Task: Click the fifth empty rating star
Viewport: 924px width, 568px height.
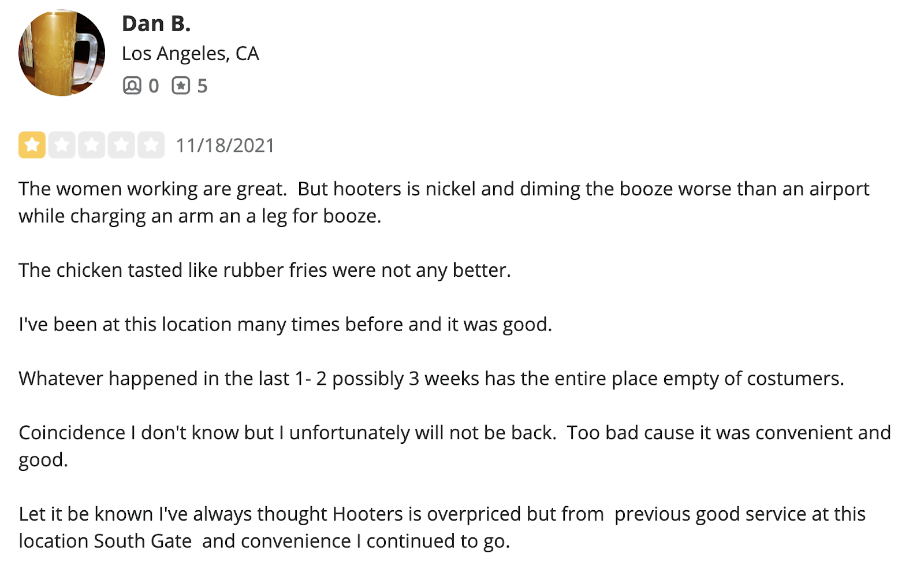Action: (151, 145)
